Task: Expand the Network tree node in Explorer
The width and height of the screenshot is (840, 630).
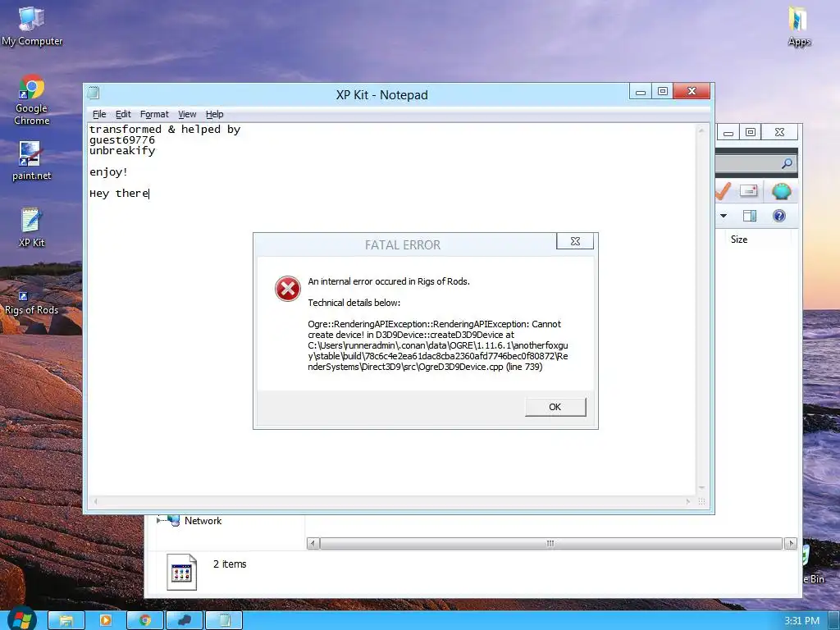Action: pos(158,519)
